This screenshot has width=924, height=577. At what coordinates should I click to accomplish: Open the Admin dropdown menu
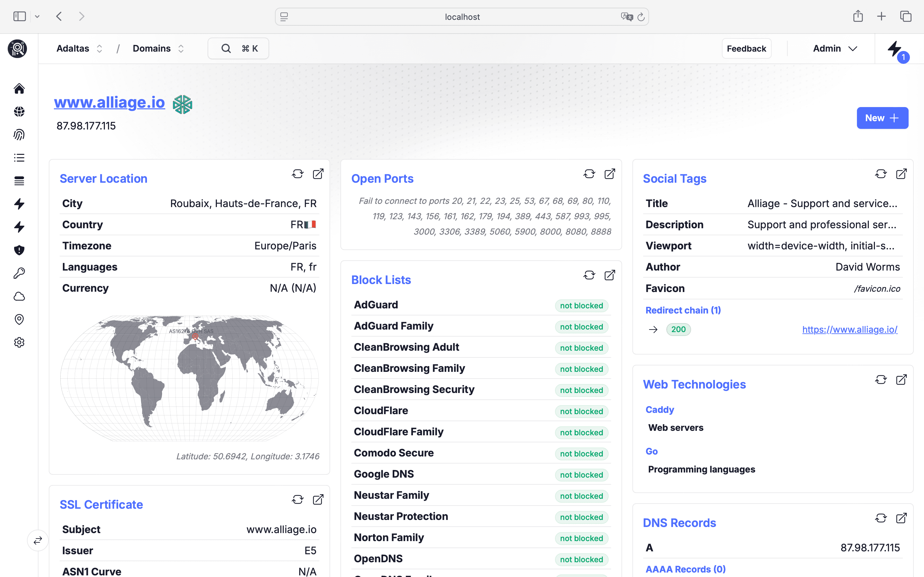(x=835, y=48)
